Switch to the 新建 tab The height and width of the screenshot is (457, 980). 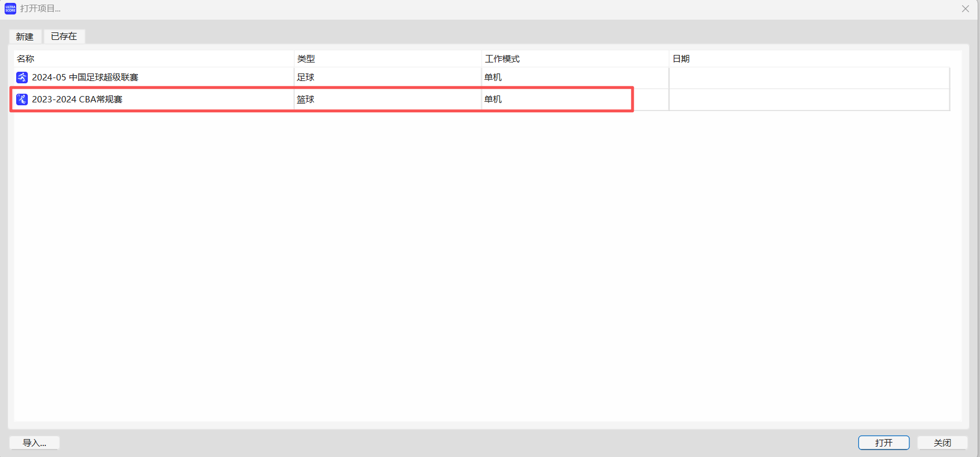tap(25, 36)
